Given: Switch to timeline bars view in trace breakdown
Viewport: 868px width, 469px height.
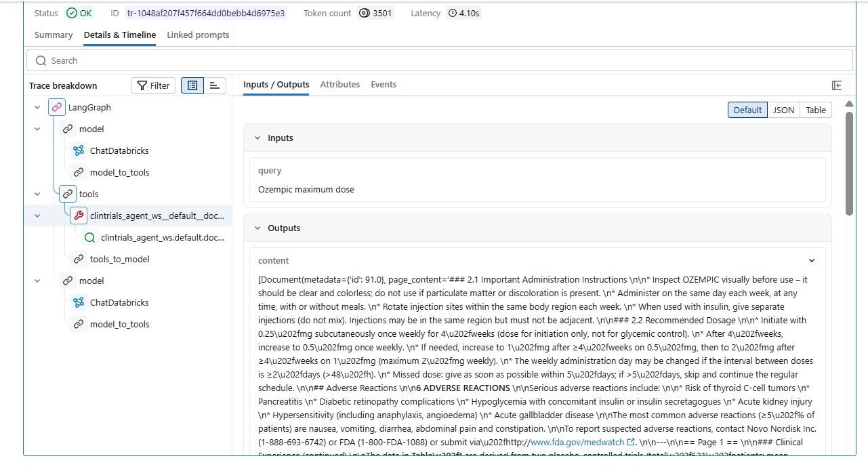Looking at the screenshot, I should [215, 85].
